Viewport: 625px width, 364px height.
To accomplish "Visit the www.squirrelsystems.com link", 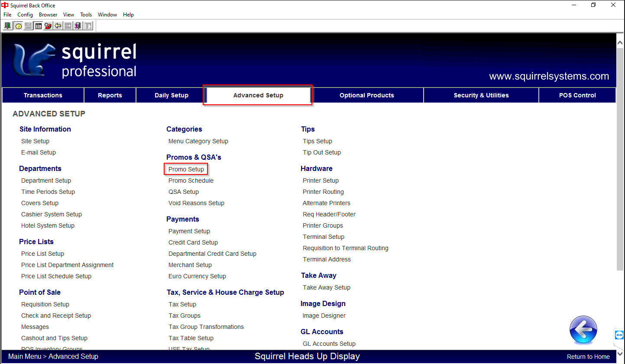I will click(x=549, y=76).
